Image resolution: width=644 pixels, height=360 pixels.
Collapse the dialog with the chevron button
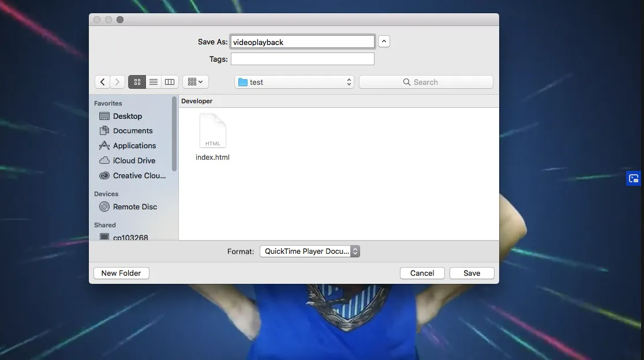(x=384, y=42)
